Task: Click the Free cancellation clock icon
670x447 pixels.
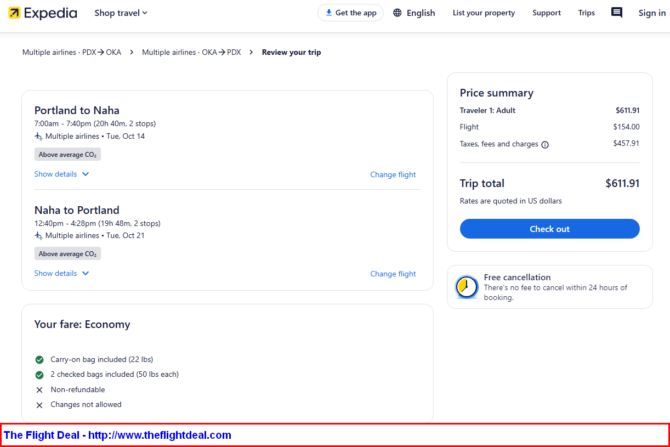Action: (466, 286)
